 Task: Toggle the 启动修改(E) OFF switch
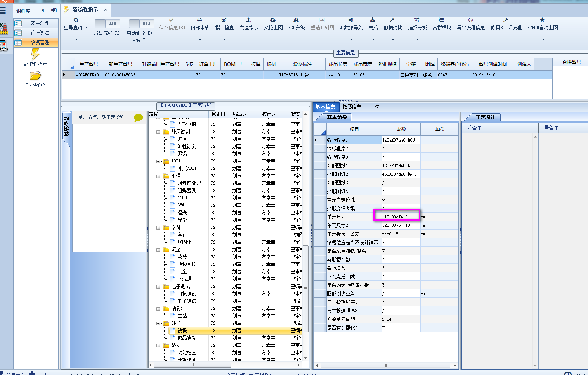tap(142, 23)
